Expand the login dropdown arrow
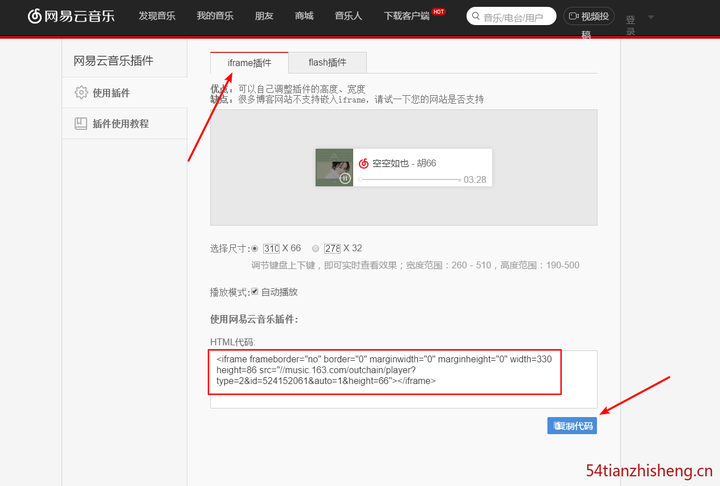720x486 pixels. 651,17
